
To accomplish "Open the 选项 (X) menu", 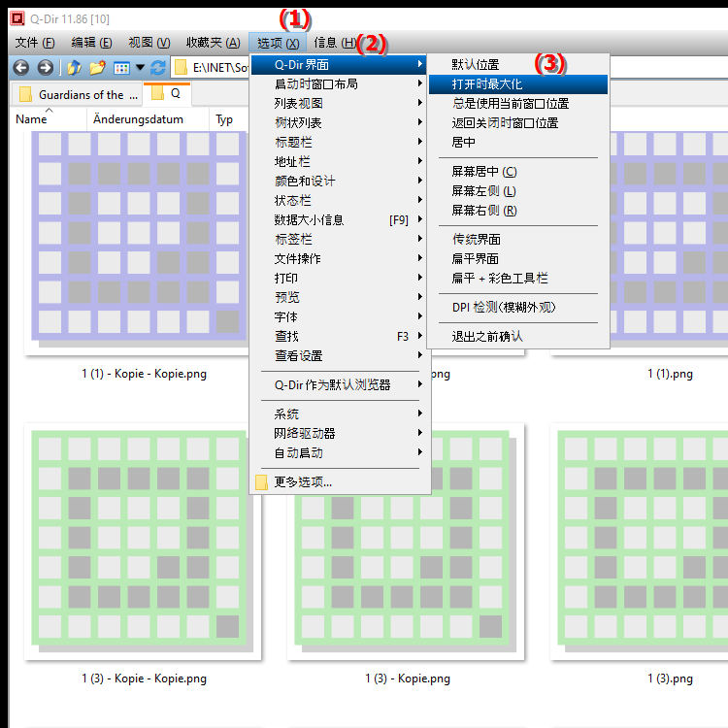I will point(278,43).
